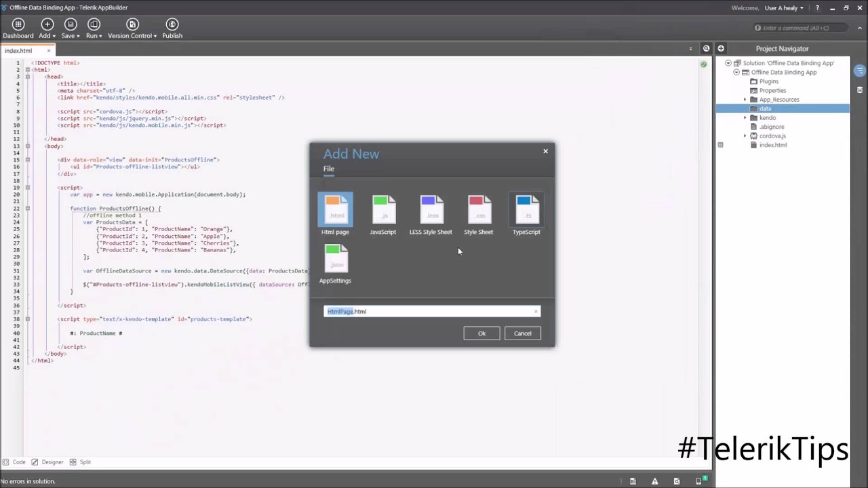Image resolution: width=868 pixels, height=488 pixels.
Task: Click the warnings triangle icon in status bar
Action: click(654, 481)
